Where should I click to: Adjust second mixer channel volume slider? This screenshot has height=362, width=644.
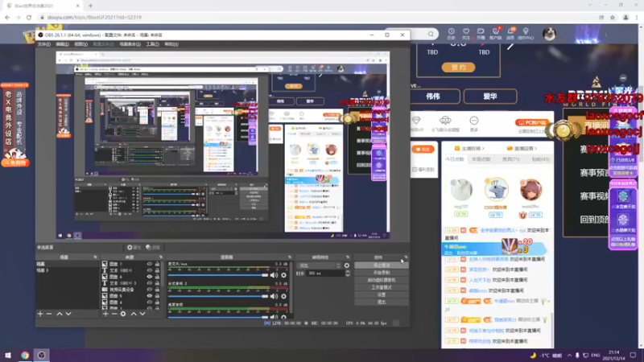pos(218,296)
